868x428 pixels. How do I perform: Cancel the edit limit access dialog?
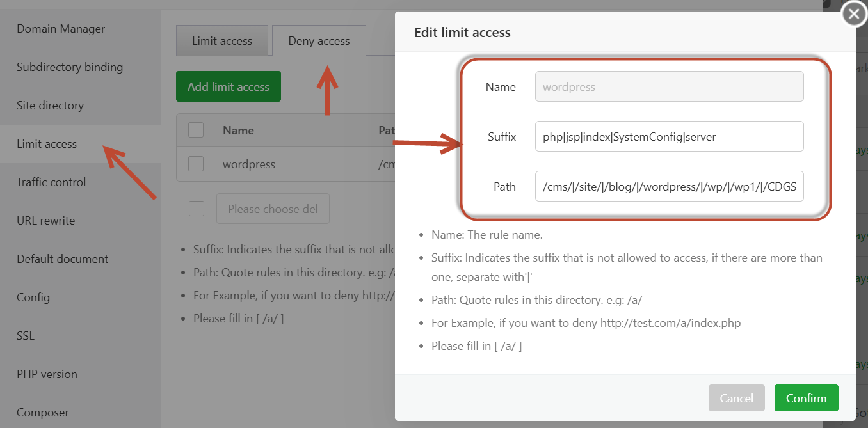click(x=736, y=398)
